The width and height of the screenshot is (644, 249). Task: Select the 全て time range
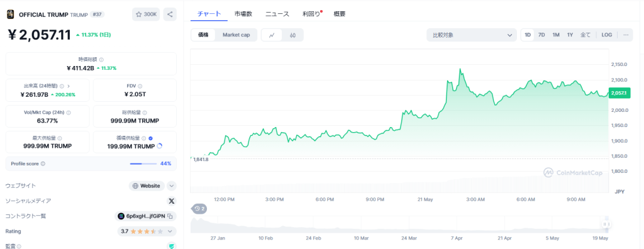tap(586, 35)
